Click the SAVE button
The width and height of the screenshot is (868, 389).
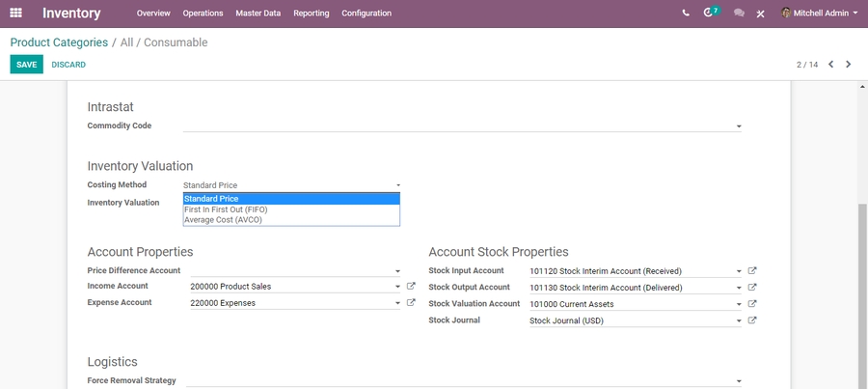tap(26, 65)
